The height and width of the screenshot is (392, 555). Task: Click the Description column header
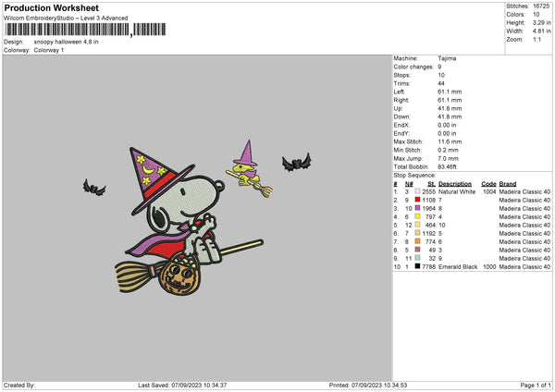(x=455, y=184)
